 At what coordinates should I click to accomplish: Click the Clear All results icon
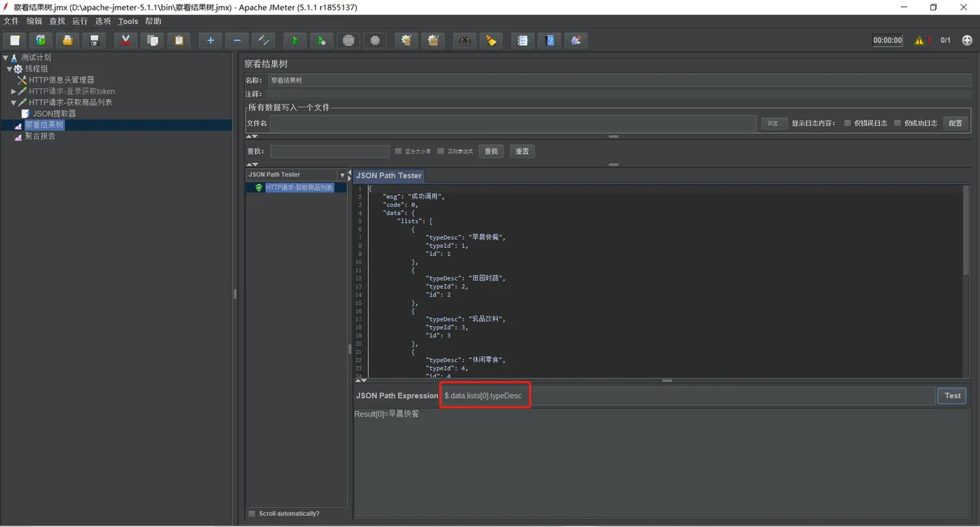(433, 41)
